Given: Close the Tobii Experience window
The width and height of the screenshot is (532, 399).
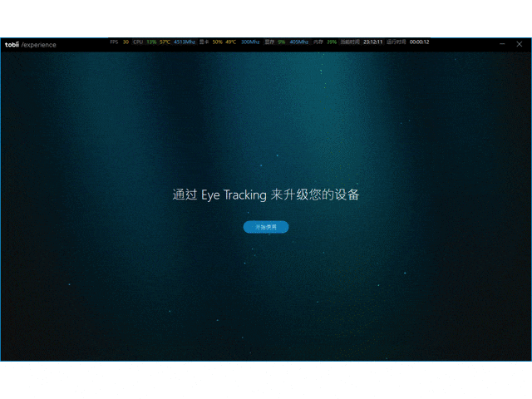Looking at the screenshot, I should click(x=519, y=44).
